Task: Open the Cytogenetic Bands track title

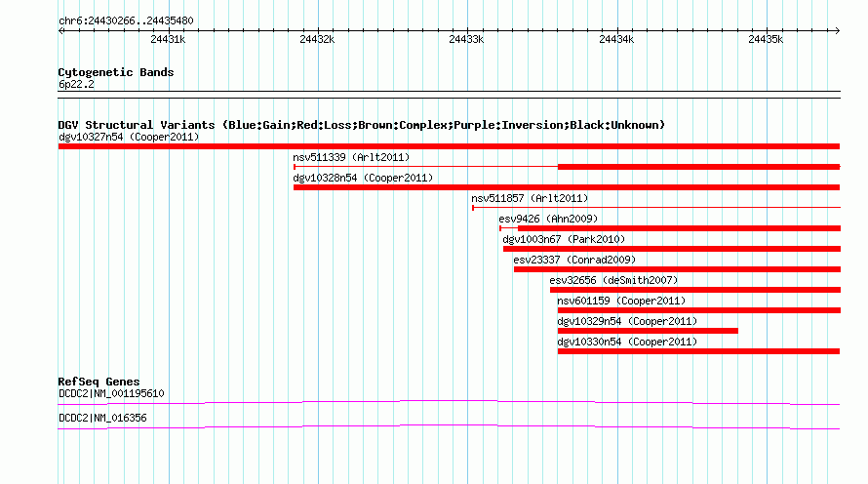Action: [116, 72]
